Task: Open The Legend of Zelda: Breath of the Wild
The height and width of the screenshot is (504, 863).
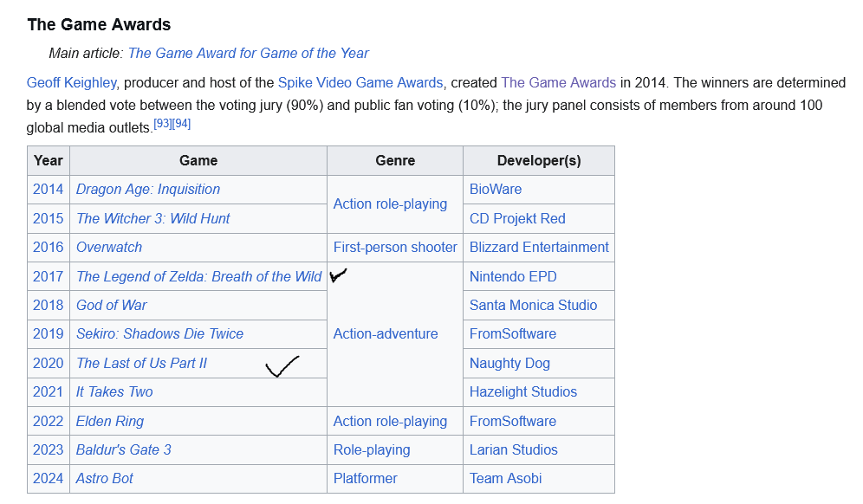Action: click(198, 276)
